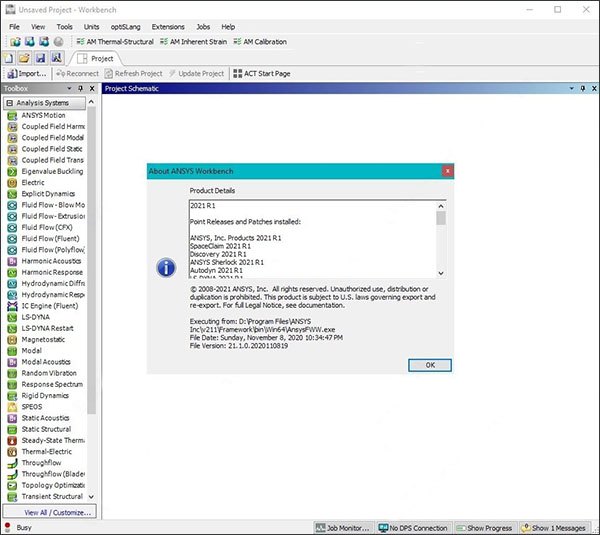The width and height of the screenshot is (600, 535).
Task: Click the Static Structural icon
Action: [12, 429]
